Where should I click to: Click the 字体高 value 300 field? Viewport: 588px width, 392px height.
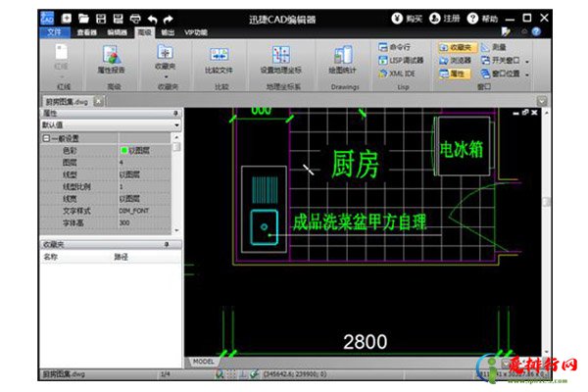[x=144, y=222]
